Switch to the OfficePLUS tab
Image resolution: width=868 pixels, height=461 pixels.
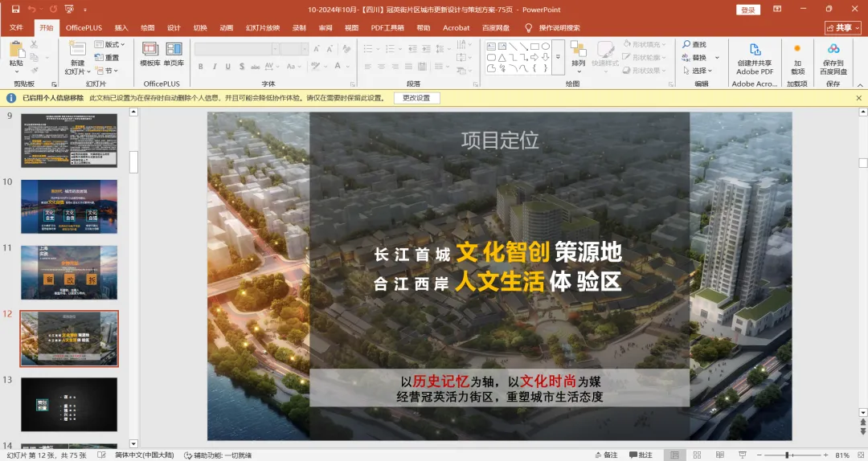pos(84,27)
